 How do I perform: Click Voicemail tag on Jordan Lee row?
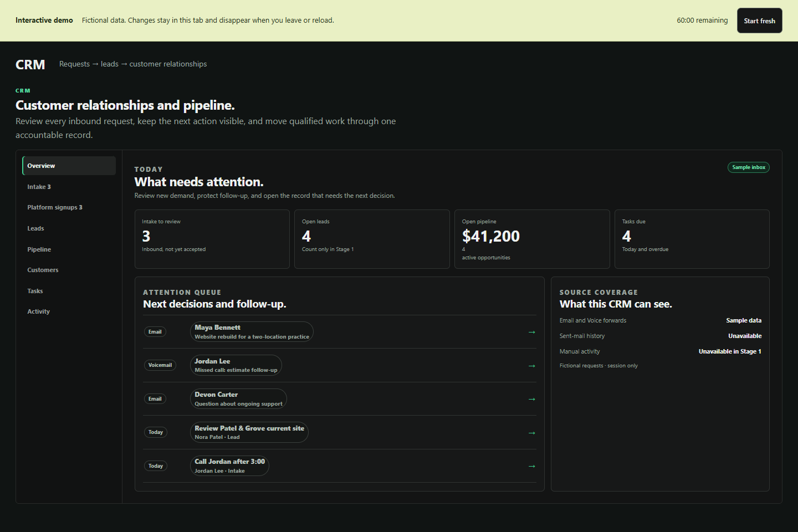point(160,365)
